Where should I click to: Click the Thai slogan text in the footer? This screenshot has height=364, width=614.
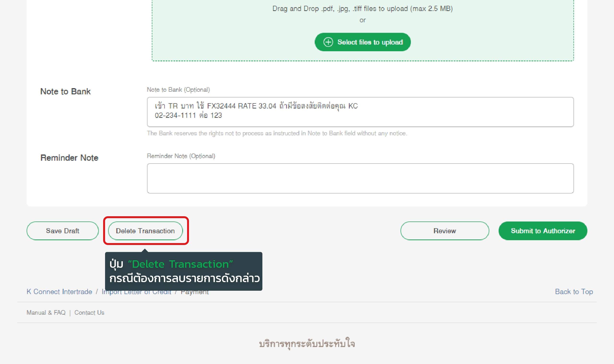tap(307, 344)
